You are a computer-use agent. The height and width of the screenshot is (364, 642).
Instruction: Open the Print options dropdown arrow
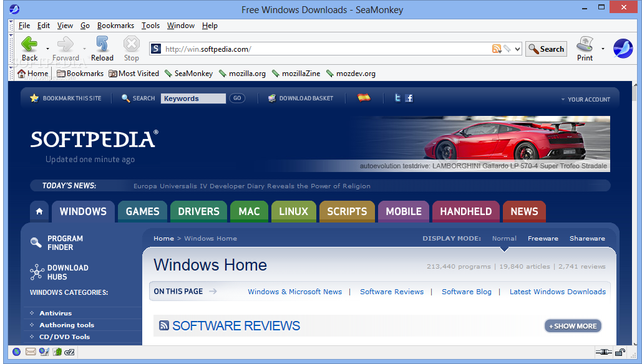[603, 49]
